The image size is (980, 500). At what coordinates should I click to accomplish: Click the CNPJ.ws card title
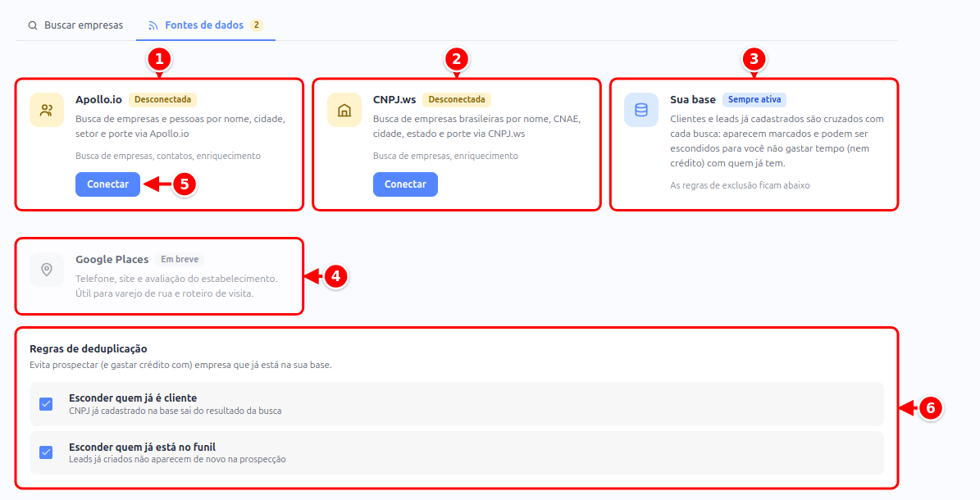point(394,99)
